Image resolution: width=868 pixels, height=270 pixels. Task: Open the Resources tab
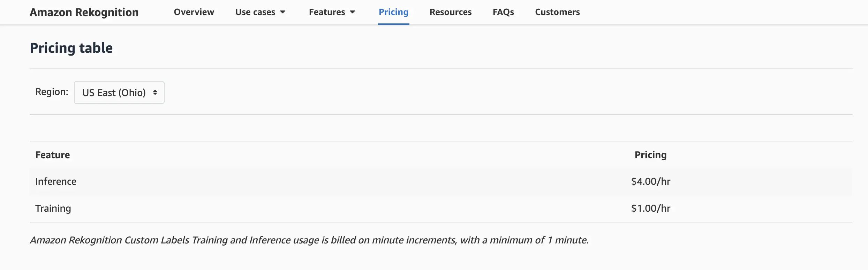point(451,12)
